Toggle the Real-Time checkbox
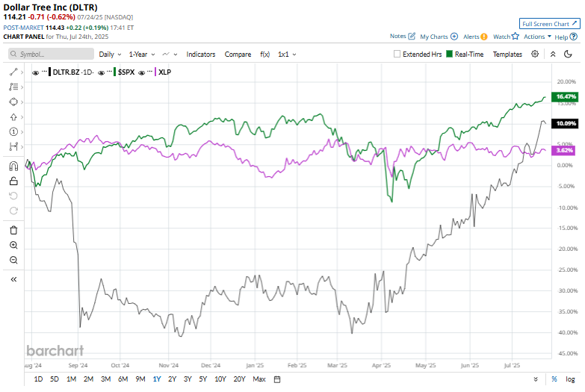Screen dimensions: 585x392 (x=449, y=54)
